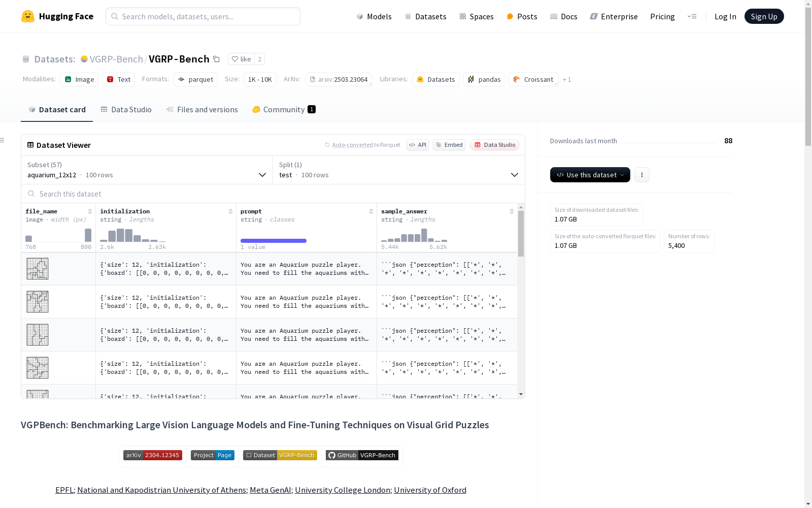The width and height of the screenshot is (812, 508).
Task: Open the left sidebar toggle icon
Action: point(3,140)
